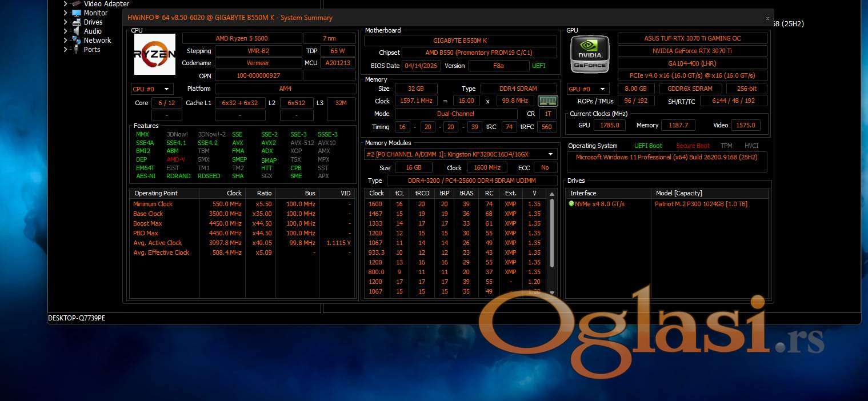Screen dimensions: 868x401
Task: Click the 65 W TDP value
Action: [x=337, y=51]
